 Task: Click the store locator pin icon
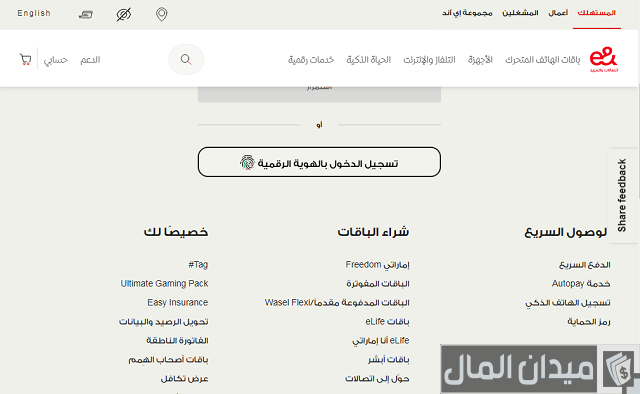162,14
